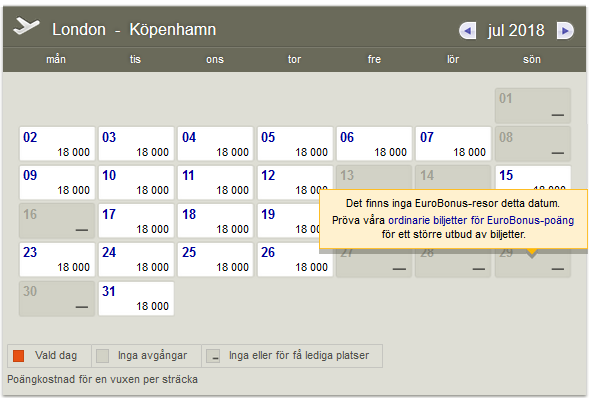Select July 02 for 18 000 points
Screen dimensions: 596x408
(57, 144)
